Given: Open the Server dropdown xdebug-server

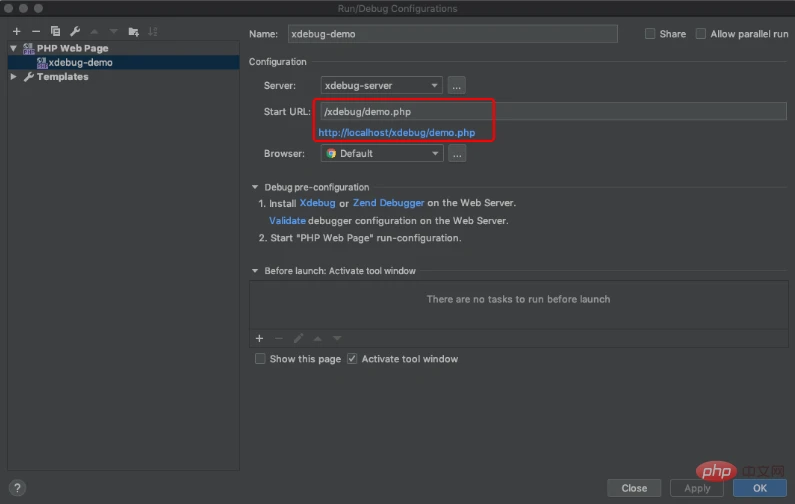Looking at the screenshot, I should [381, 86].
